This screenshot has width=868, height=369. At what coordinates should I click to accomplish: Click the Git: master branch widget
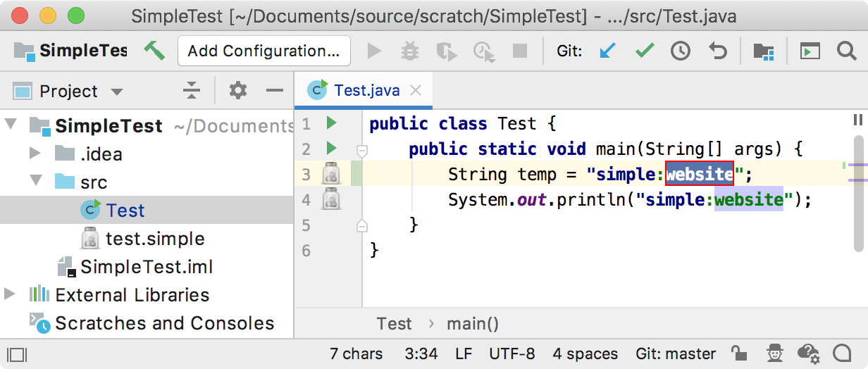click(x=675, y=354)
